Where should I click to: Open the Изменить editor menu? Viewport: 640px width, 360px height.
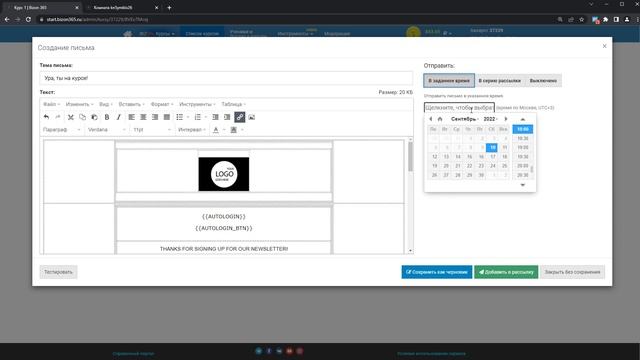(x=79, y=104)
